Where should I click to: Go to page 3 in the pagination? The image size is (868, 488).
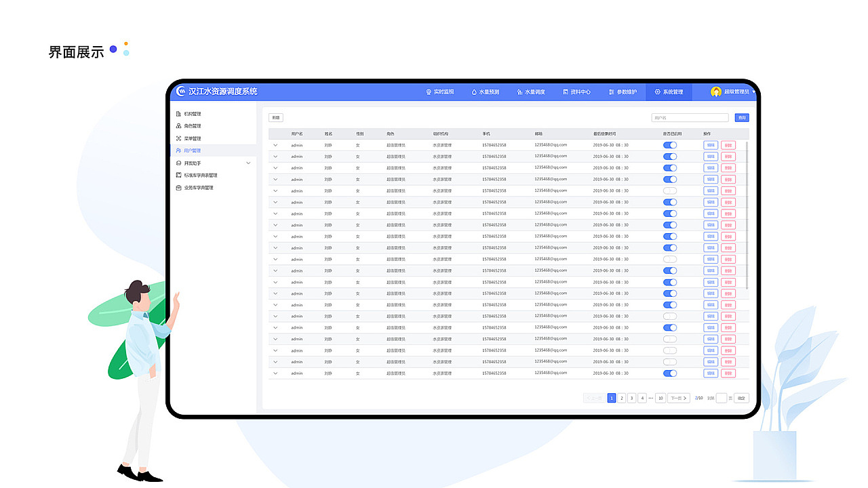pyautogui.click(x=632, y=398)
